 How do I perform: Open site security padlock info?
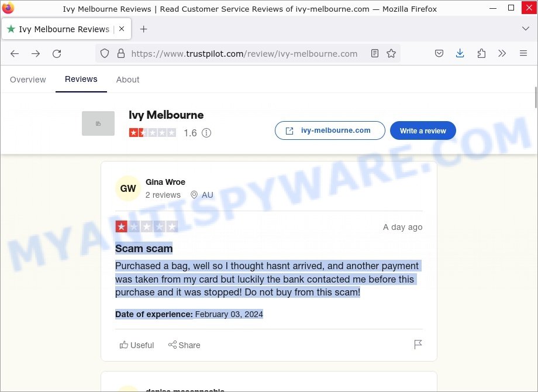click(x=121, y=54)
